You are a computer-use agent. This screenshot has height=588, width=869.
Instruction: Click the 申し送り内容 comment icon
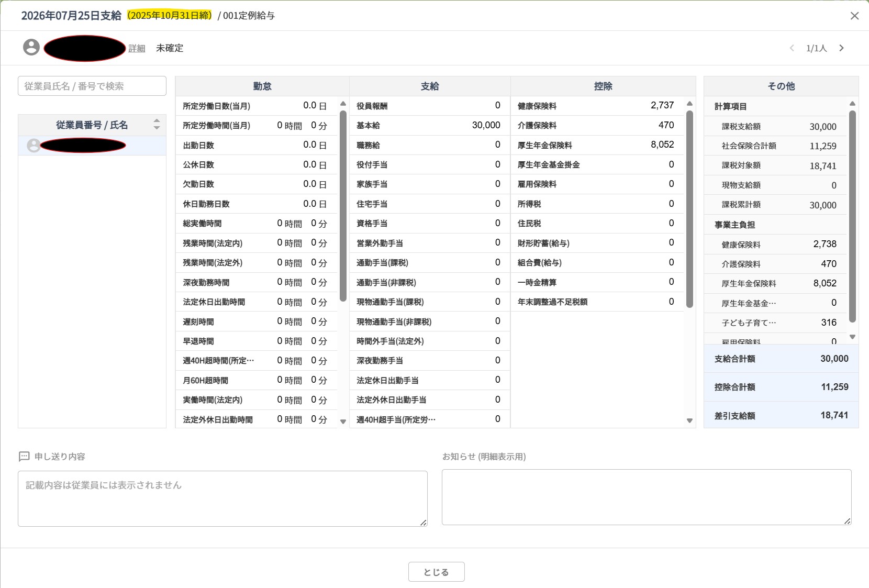click(x=24, y=457)
